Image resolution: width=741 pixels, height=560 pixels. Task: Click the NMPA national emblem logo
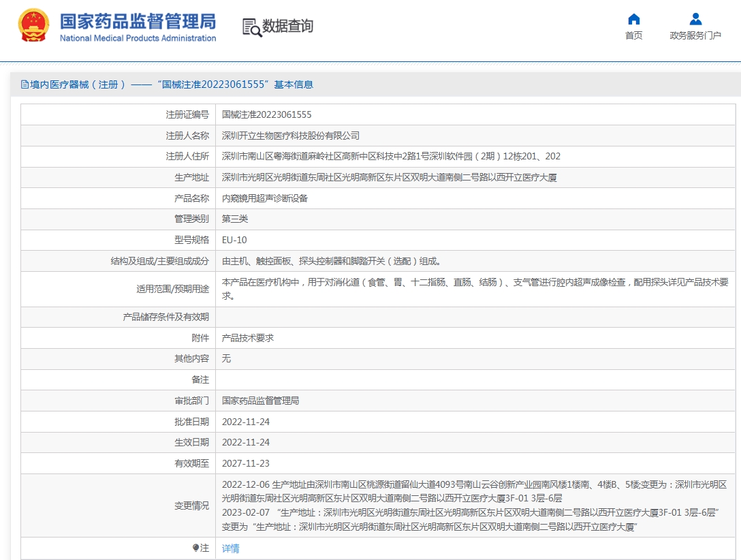pos(33,25)
